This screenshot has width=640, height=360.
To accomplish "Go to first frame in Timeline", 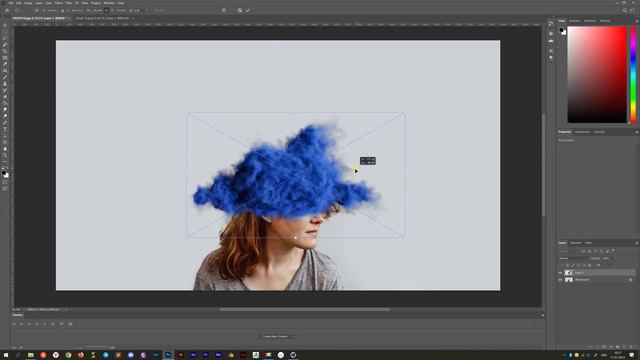I will (x=13, y=324).
